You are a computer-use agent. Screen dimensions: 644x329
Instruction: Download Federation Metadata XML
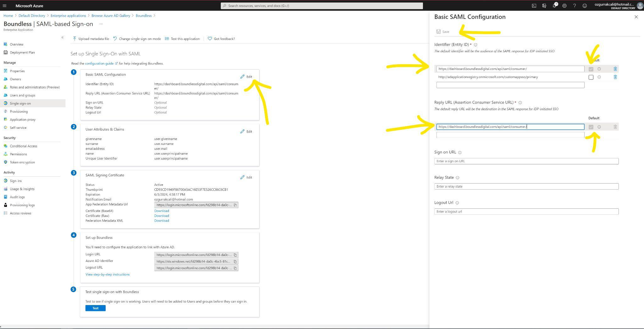coord(162,221)
